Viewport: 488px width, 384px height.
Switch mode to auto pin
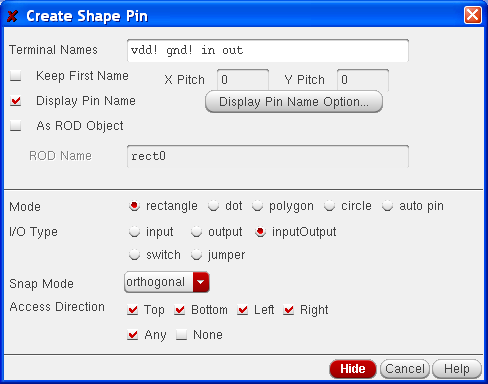[x=387, y=206]
